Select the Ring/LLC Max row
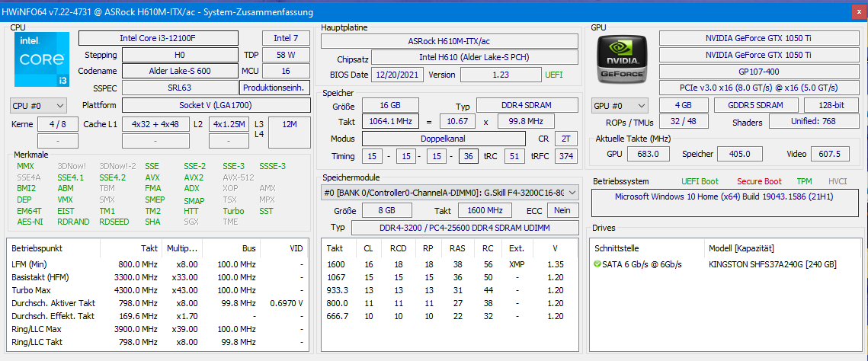Screen dimensions: 868x361 click(158, 329)
